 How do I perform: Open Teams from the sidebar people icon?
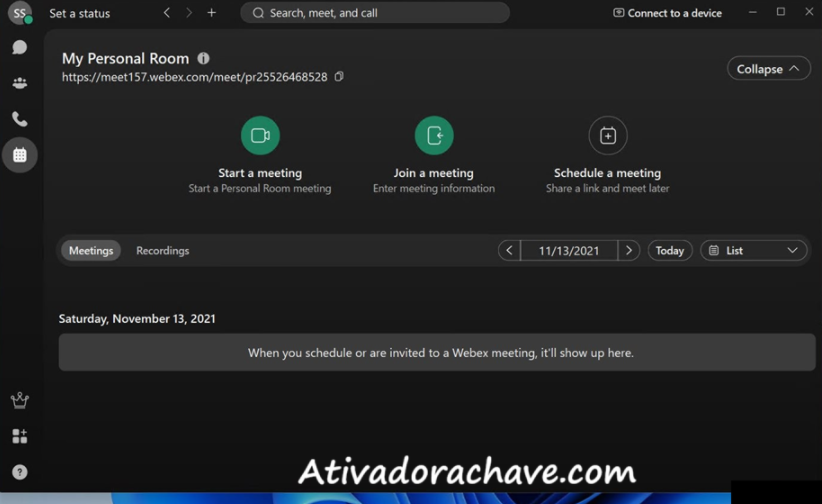[20, 83]
